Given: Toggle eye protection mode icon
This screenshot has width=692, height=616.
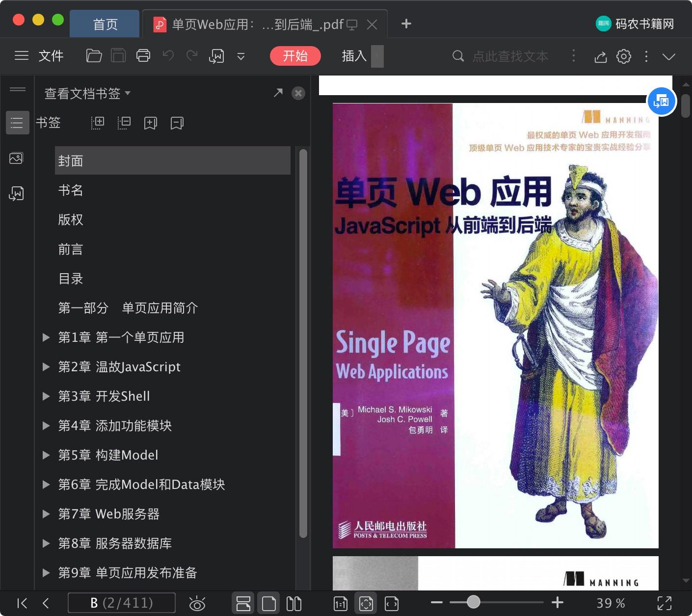Looking at the screenshot, I should coord(197,603).
